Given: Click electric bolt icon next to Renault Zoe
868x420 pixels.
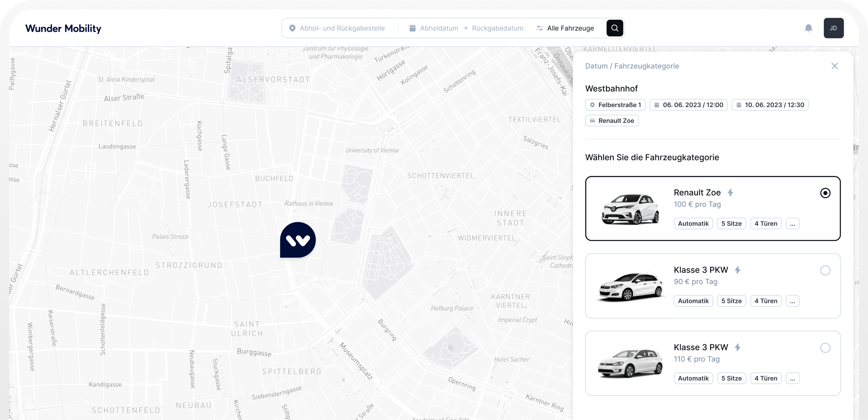Looking at the screenshot, I should click(x=730, y=193).
